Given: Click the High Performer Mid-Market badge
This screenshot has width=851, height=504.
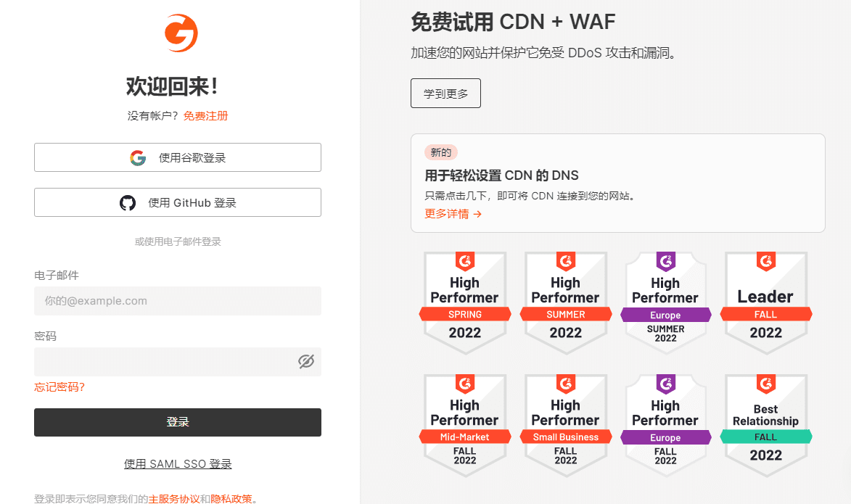Looking at the screenshot, I should coord(464,425).
